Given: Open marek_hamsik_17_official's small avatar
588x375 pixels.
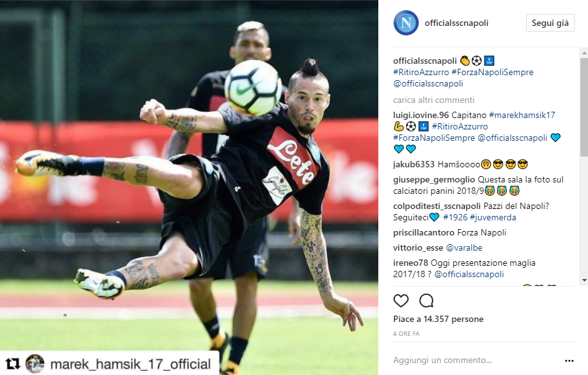Looking at the screenshot, I should tap(35, 364).
